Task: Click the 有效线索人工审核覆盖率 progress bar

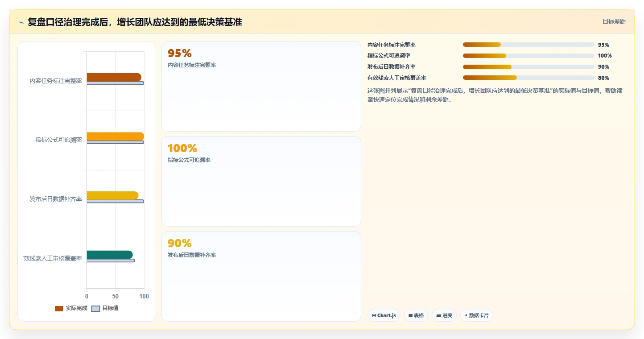Action: (x=528, y=78)
